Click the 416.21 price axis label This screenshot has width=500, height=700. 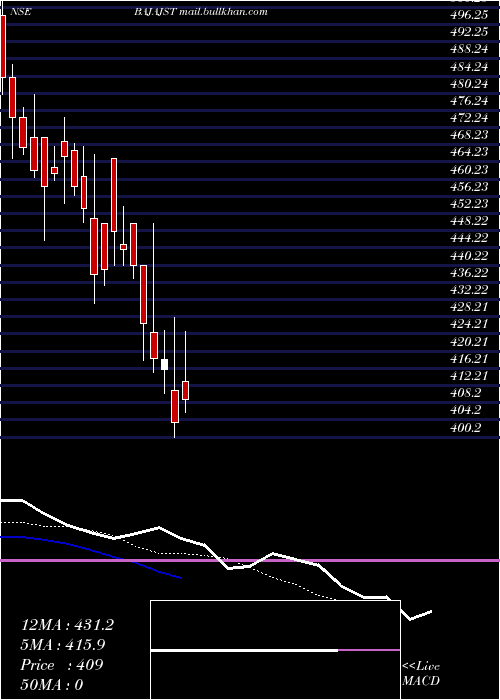pyautogui.click(x=469, y=358)
